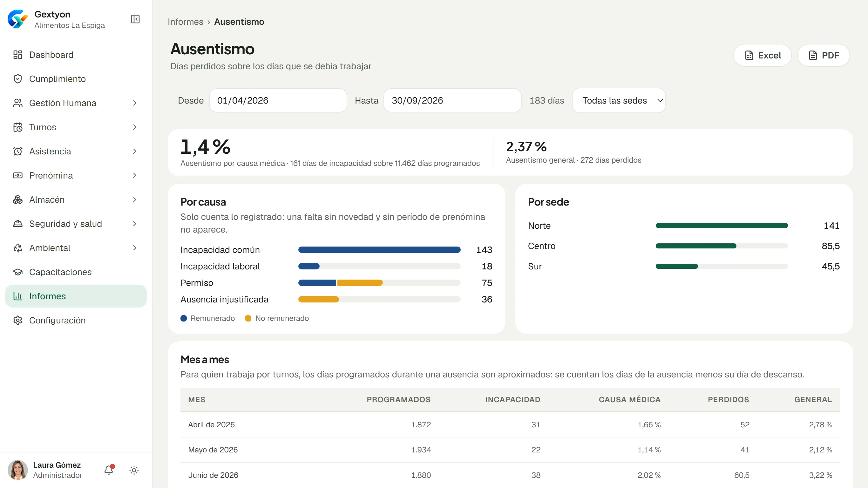The width and height of the screenshot is (868, 488).
Task: Go to Capacitaciones menu item
Action: point(76,272)
